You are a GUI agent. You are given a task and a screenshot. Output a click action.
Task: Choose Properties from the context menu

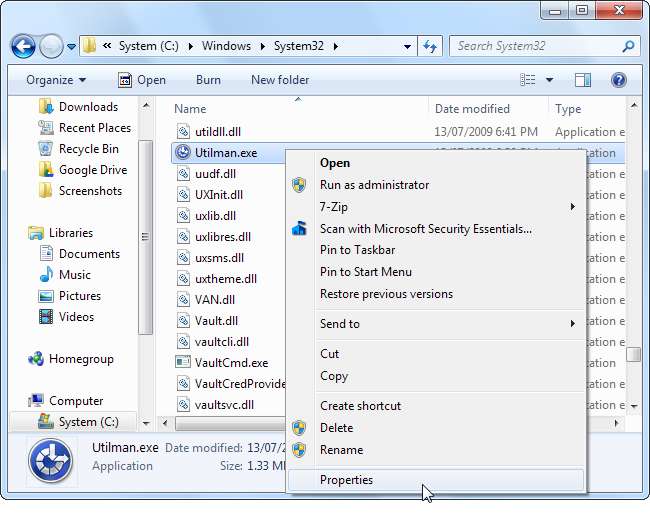click(x=346, y=480)
